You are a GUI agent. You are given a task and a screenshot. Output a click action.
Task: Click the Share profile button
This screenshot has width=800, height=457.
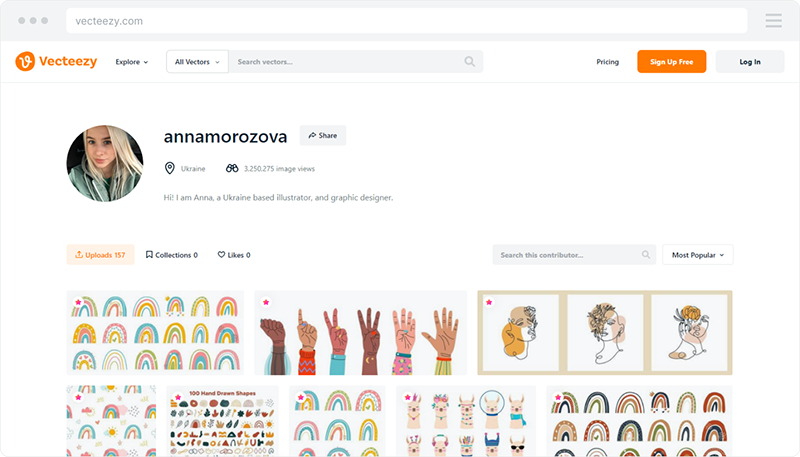(x=322, y=136)
